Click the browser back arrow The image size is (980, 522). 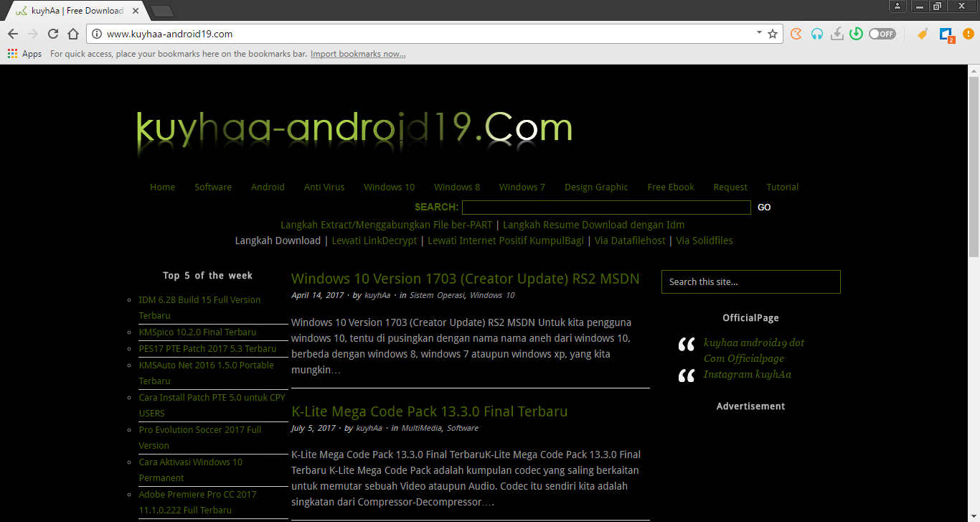point(12,34)
